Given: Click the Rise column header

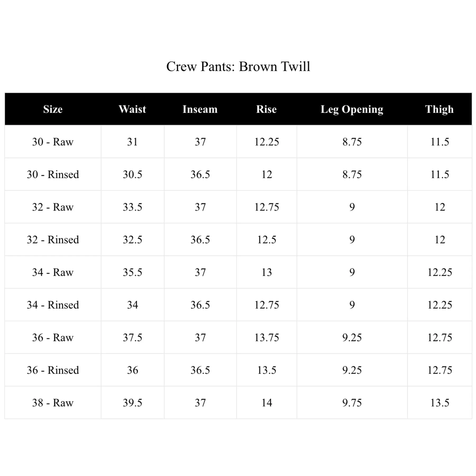Looking at the screenshot, I should point(267,109).
